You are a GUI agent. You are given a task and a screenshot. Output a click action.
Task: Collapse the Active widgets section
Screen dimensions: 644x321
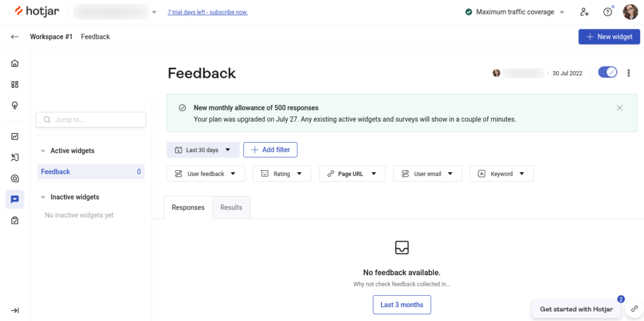[43, 151]
